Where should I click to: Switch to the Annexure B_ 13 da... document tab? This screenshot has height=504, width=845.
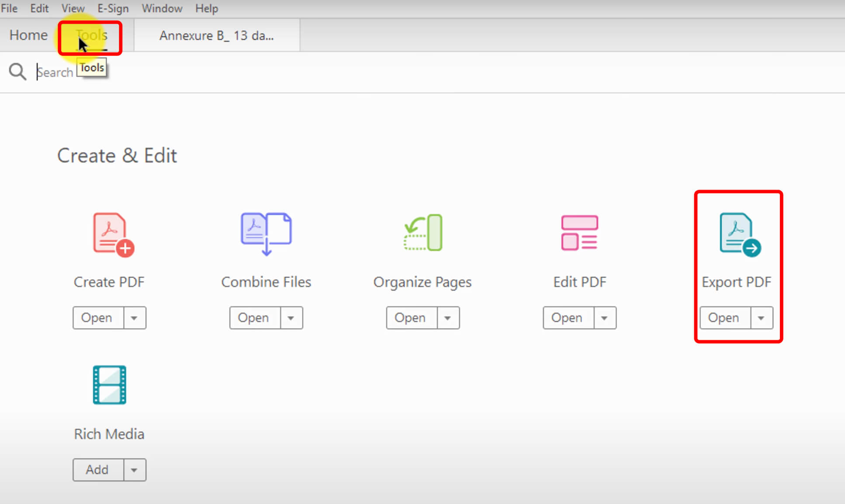[217, 35]
